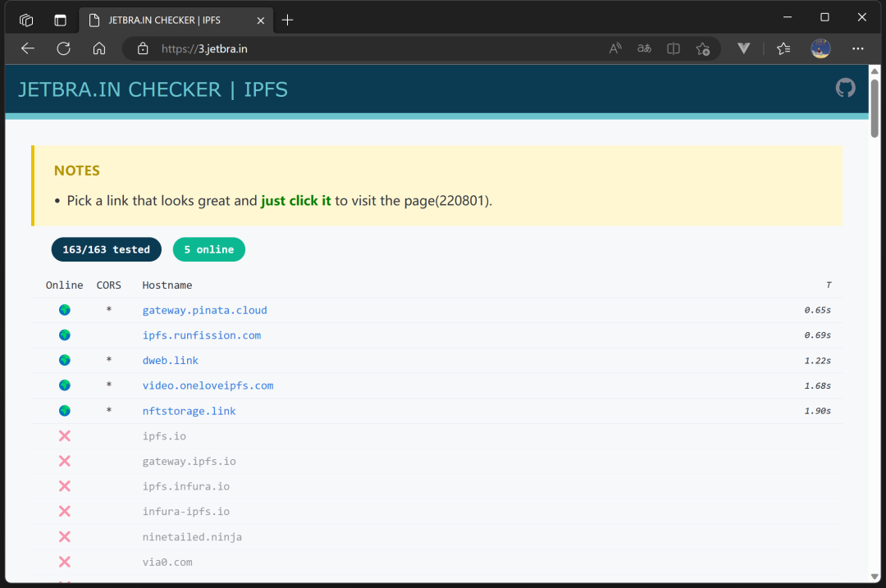
Task: Refresh the current page
Action: (63, 48)
